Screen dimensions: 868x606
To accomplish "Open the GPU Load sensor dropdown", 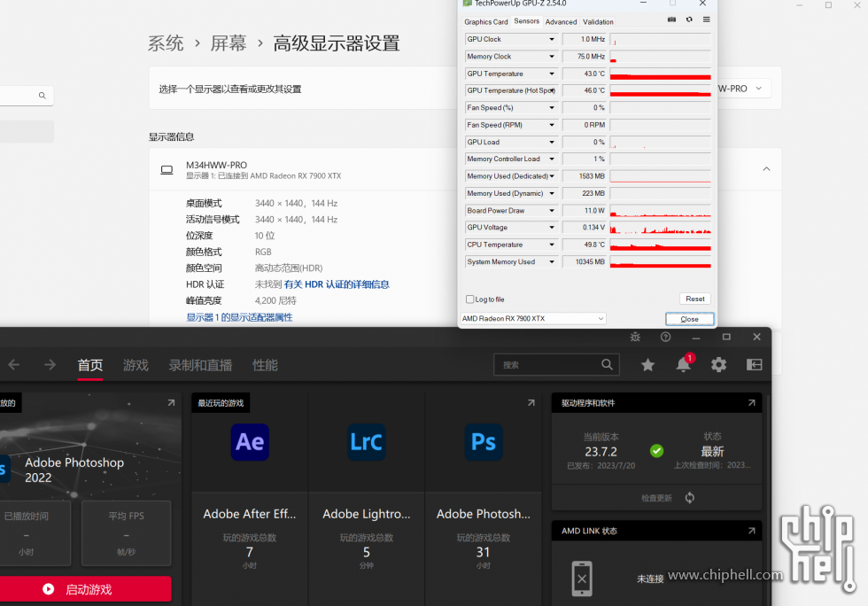I will tap(551, 142).
